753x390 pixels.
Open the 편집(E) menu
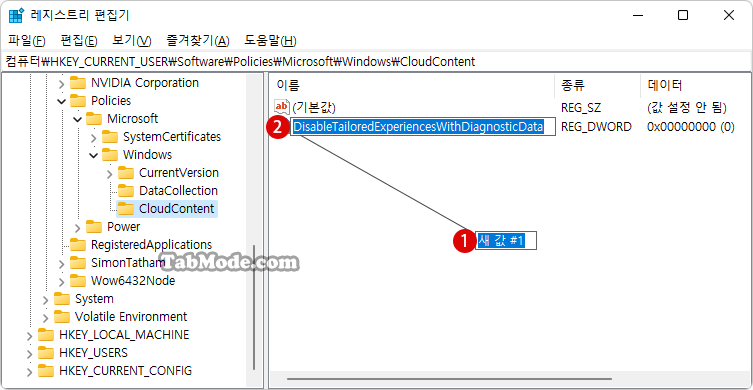pyautogui.click(x=79, y=41)
